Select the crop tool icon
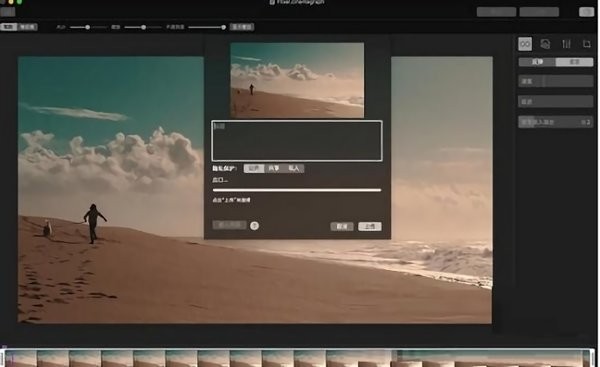The height and width of the screenshot is (367, 600). click(x=587, y=44)
